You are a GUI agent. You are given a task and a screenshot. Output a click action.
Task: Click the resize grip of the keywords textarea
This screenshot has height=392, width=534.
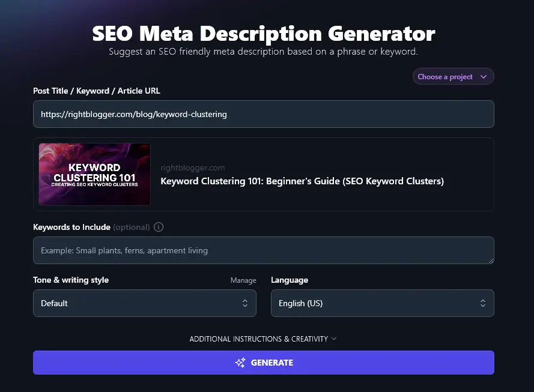click(x=491, y=261)
